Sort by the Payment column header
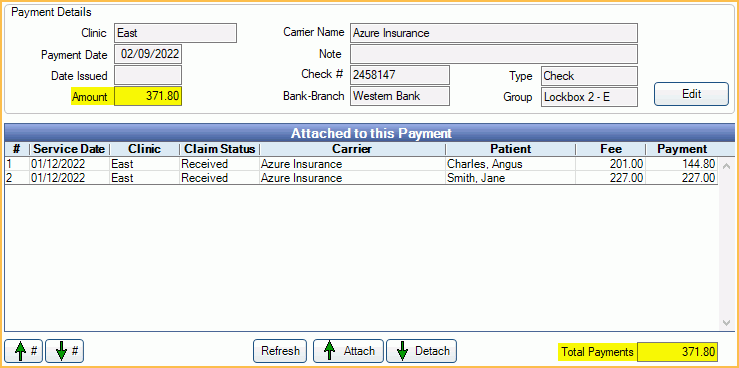Viewport: 739px width, 368px height. point(682,149)
